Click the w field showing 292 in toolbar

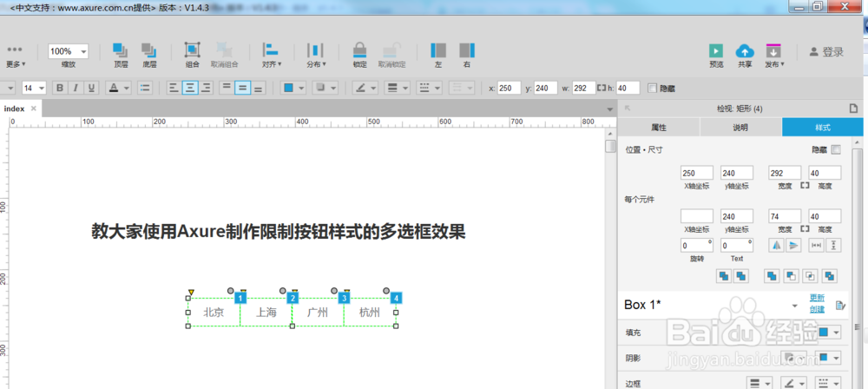coord(583,88)
